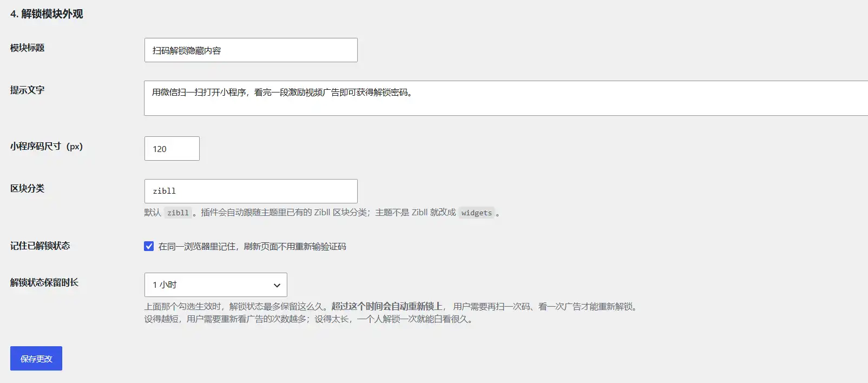Toggle the 记住已解锁状态 checkbox
Image resolution: width=868 pixels, height=383 pixels.
click(149, 246)
